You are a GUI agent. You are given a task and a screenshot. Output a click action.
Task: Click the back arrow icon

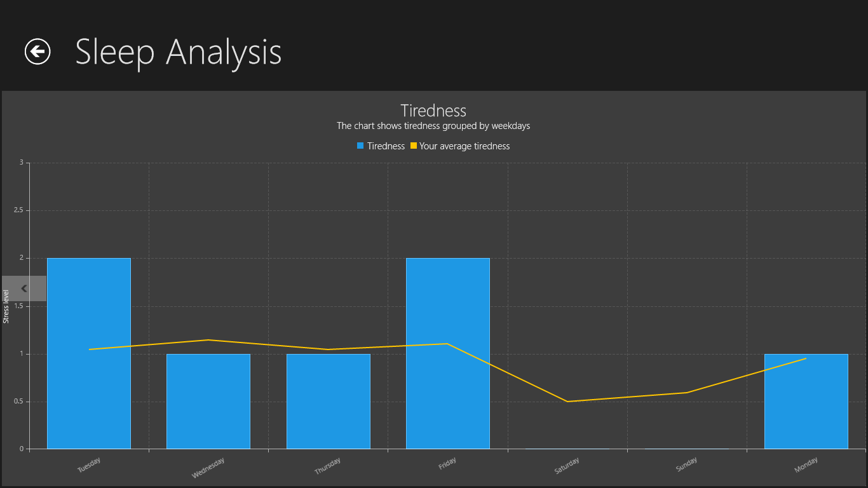coord(37,51)
